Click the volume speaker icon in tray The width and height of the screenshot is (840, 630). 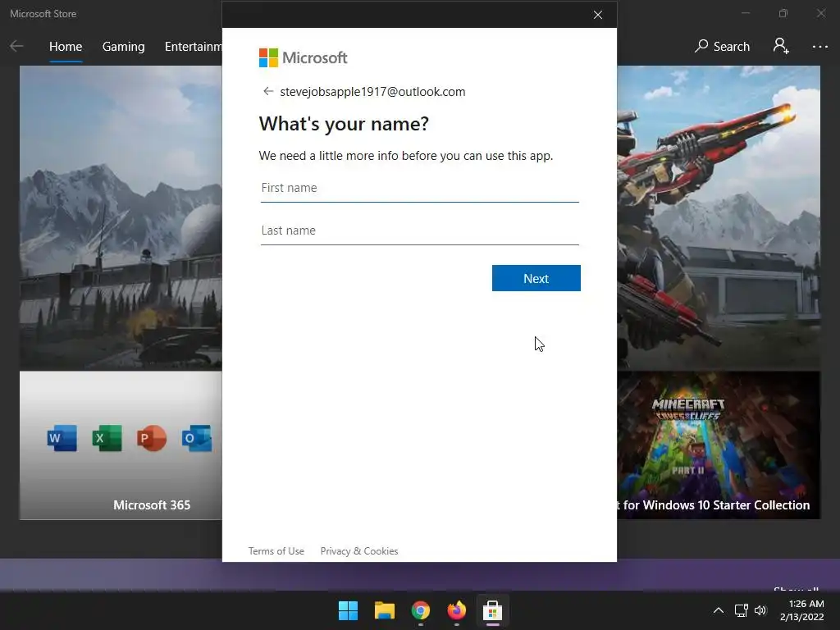coord(760,610)
